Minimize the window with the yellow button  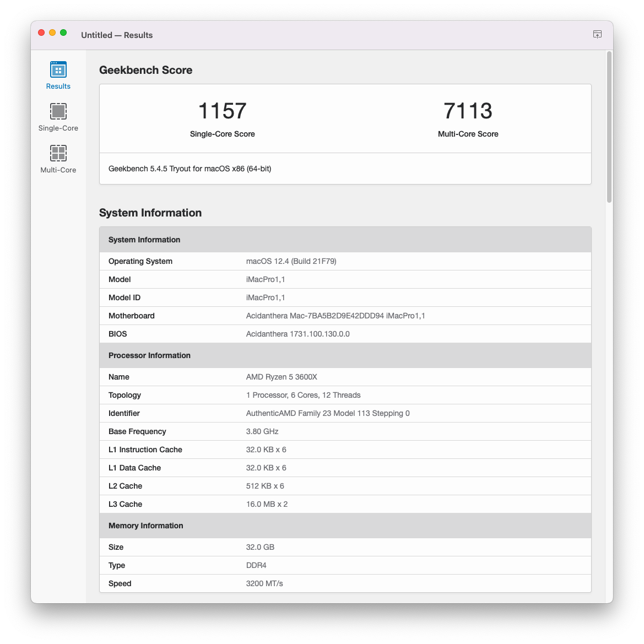point(52,33)
